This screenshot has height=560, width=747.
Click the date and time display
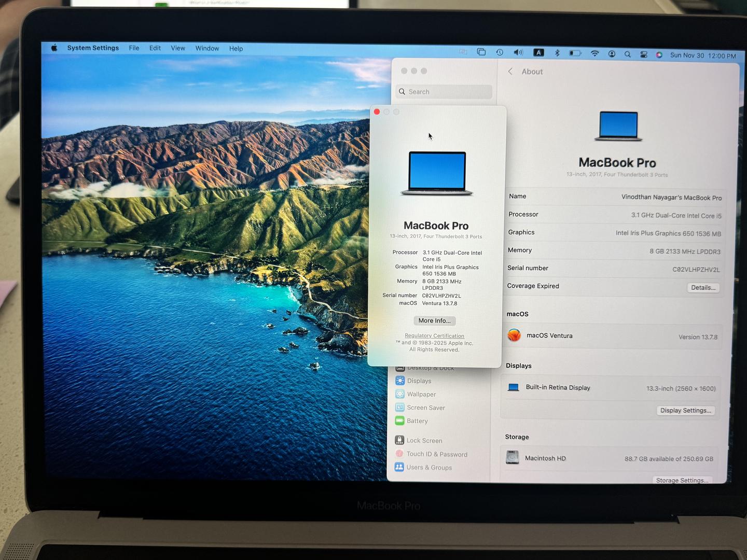click(x=703, y=55)
